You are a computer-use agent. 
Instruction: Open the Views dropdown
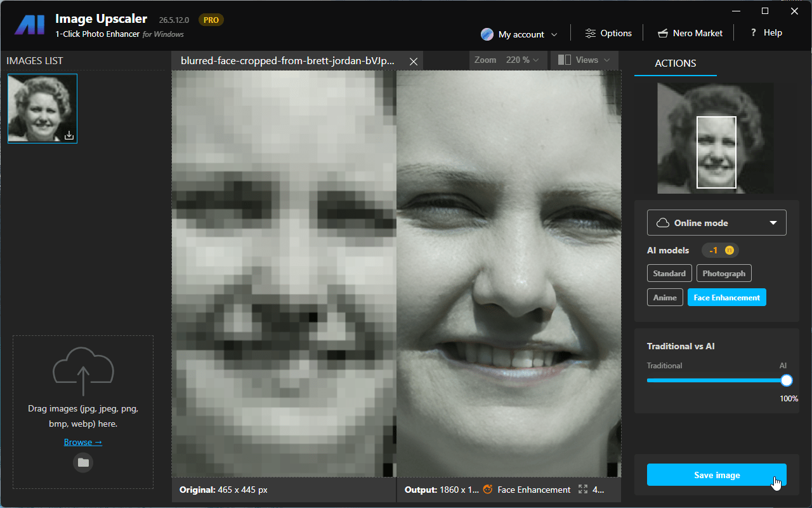(584, 60)
